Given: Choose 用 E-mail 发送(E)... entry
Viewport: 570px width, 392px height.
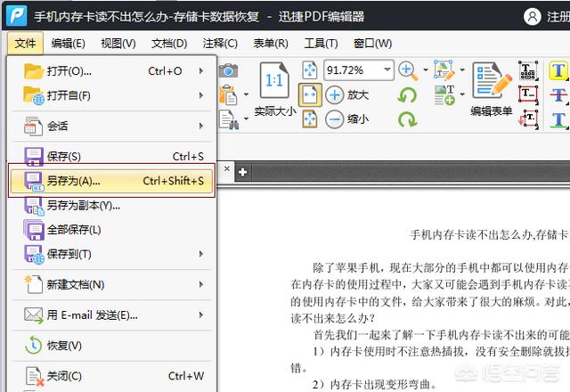Looking at the screenshot, I should (112, 314).
